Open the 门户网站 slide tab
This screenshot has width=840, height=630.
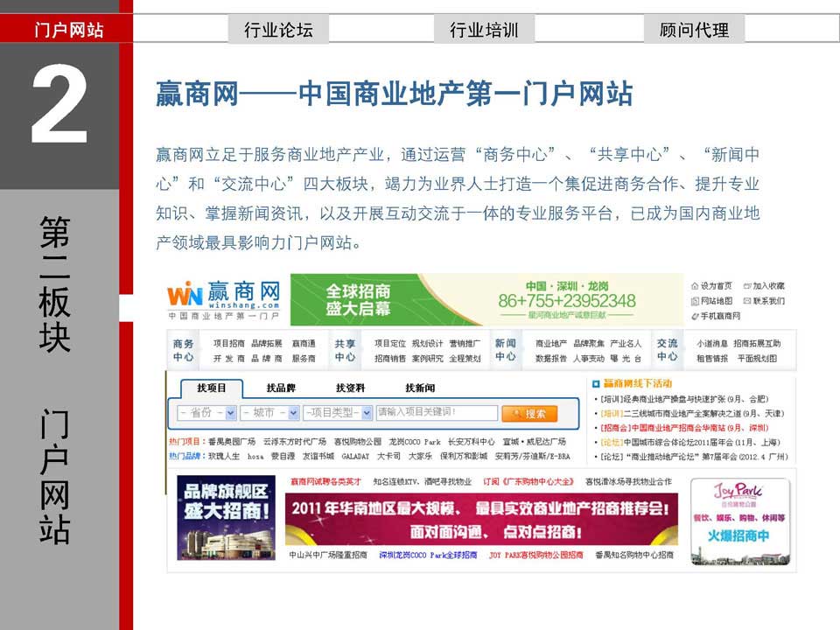pos(66,29)
